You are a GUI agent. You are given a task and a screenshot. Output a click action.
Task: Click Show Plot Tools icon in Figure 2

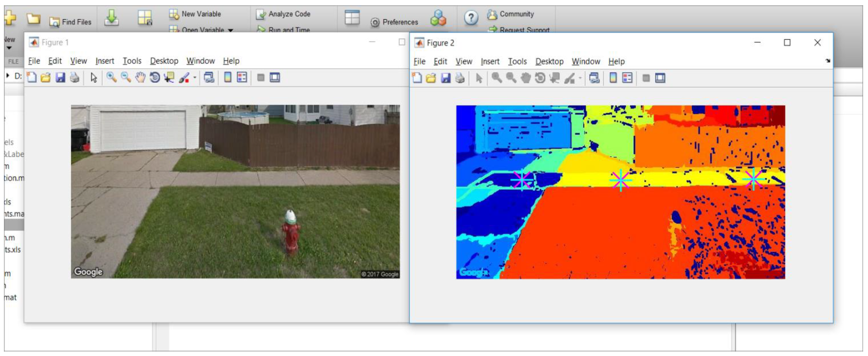[660, 78]
